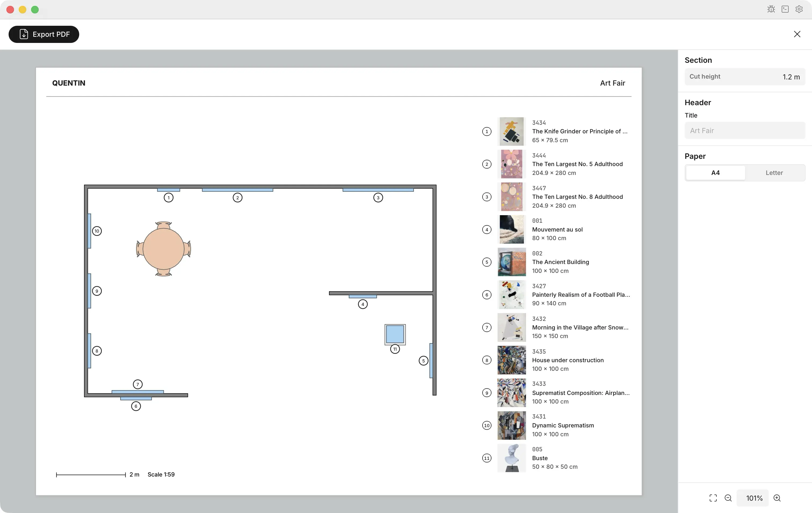Click the Dynamic Suprematism thumbnail
812x513 pixels.
512,426
